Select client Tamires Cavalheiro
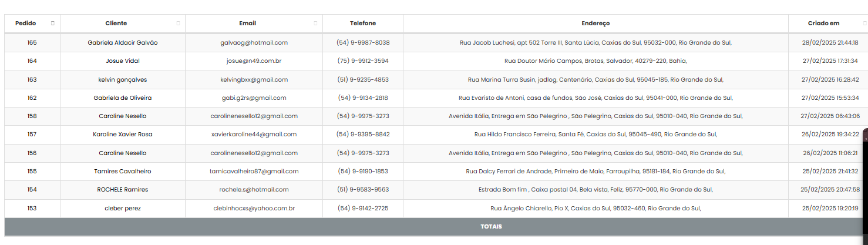The image size is (868, 245). [123, 172]
